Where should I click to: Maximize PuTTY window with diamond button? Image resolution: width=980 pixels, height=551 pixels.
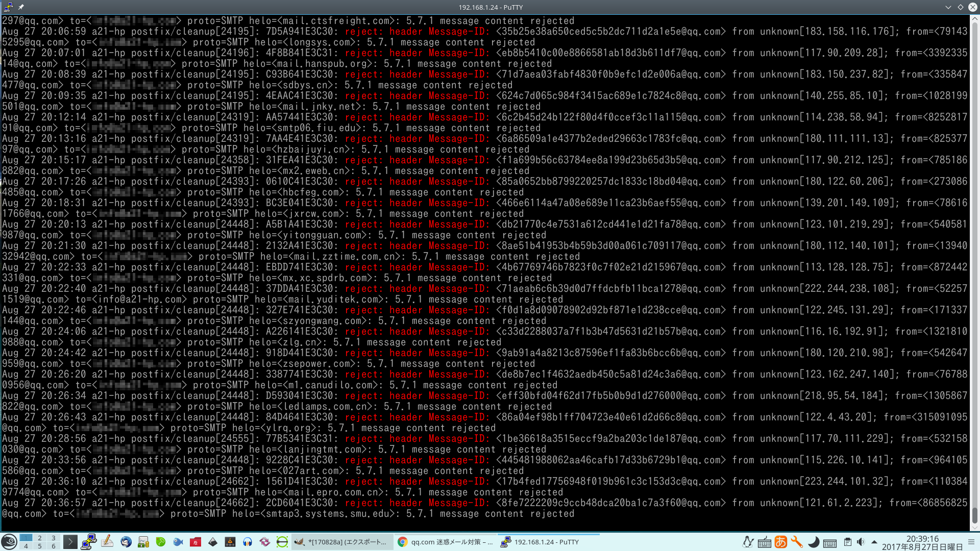point(960,7)
